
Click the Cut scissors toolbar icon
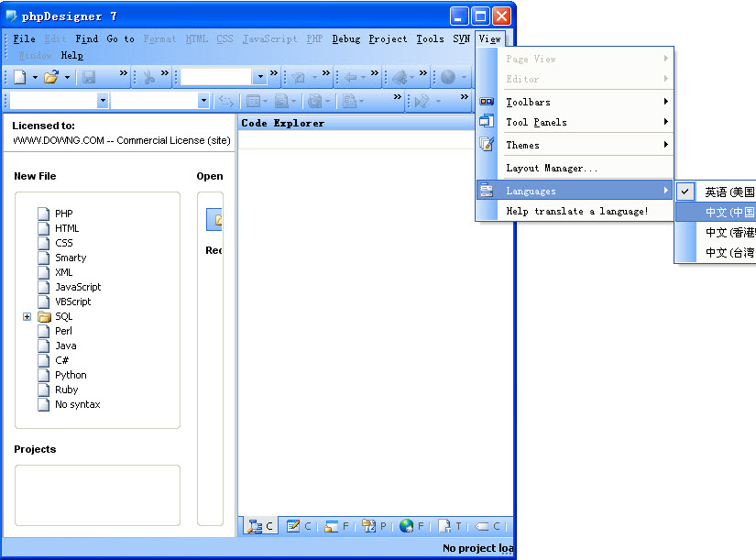(x=149, y=77)
